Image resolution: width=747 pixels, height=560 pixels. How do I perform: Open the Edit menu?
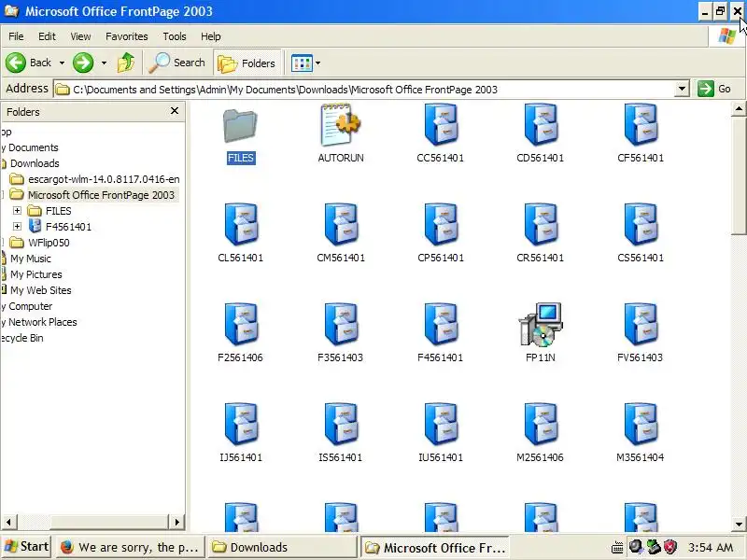click(47, 36)
